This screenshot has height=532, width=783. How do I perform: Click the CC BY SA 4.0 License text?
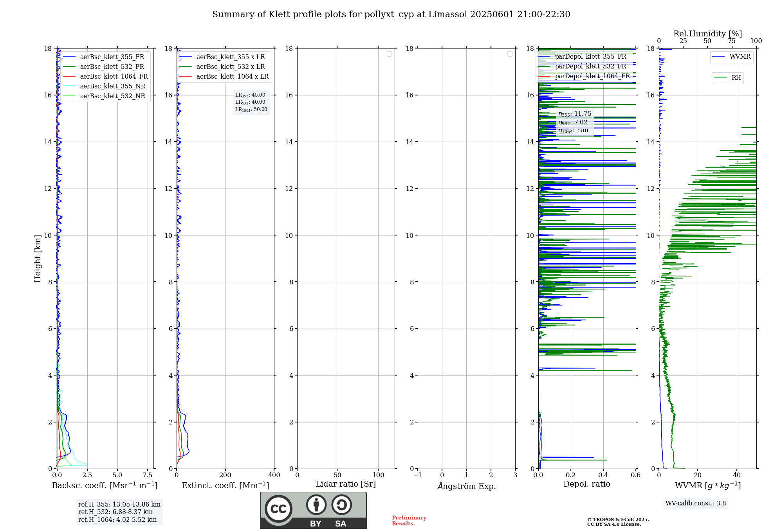point(614,525)
